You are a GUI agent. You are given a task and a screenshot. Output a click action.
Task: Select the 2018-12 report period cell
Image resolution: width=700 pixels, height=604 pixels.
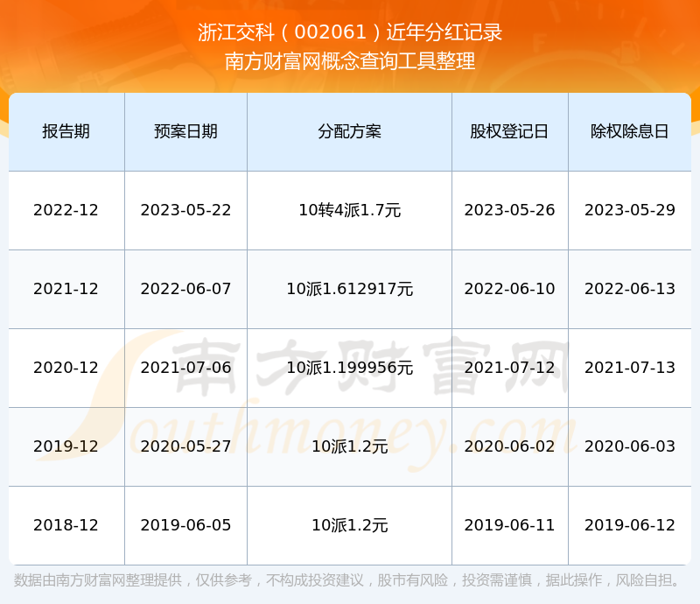(66, 525)
